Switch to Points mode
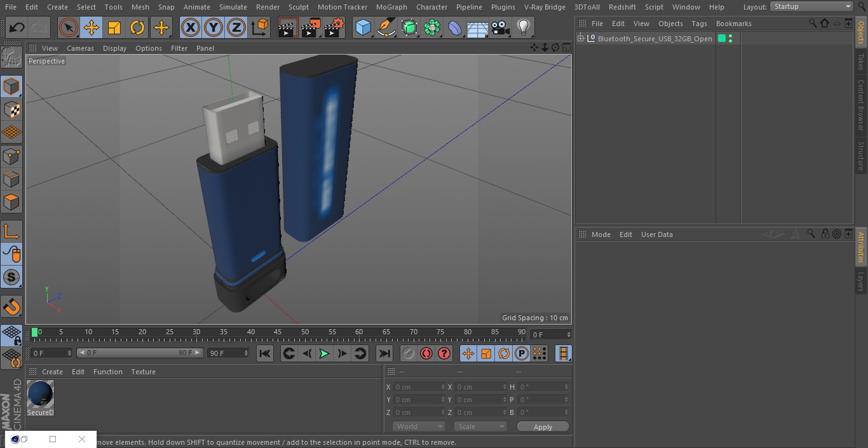Viewport: 868px width, 448px height. click(x=11, y=156)
